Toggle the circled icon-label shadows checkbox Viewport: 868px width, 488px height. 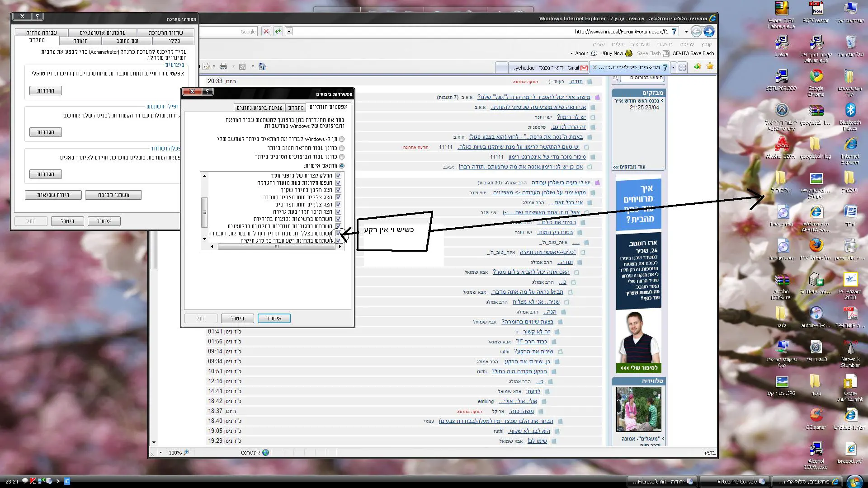pyautogui.click(x=338, y=233)
